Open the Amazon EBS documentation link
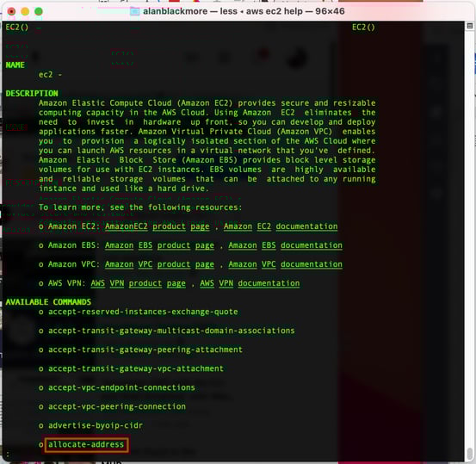The height and width of the screenshot is (464, 476). point(286,245)
